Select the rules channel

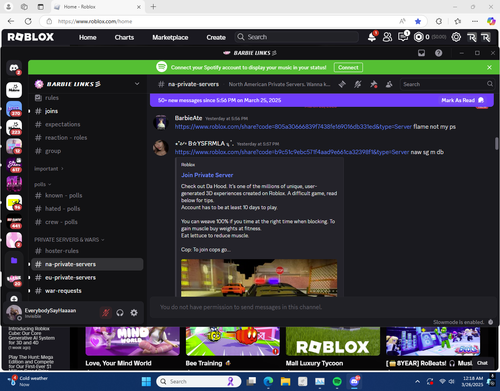click(x=87, y=98)
